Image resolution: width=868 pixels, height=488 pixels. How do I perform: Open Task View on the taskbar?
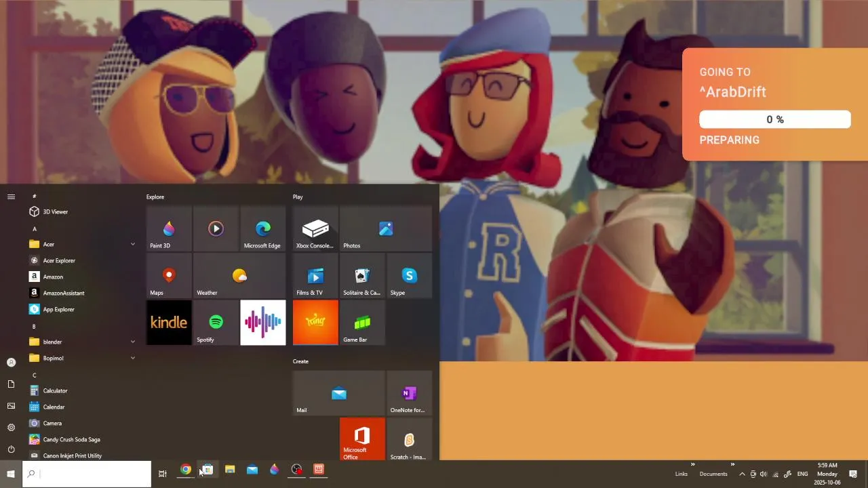click(163, 474)
